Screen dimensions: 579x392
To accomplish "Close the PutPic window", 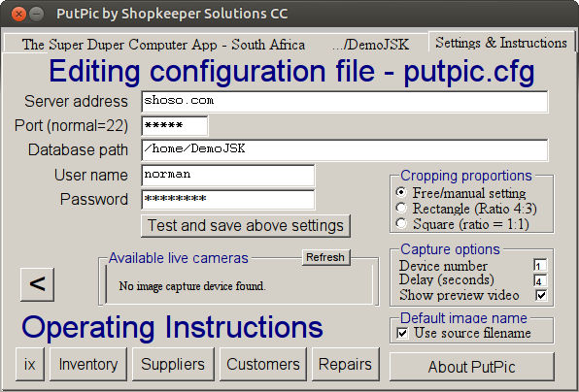I will (x=18, y=15).
